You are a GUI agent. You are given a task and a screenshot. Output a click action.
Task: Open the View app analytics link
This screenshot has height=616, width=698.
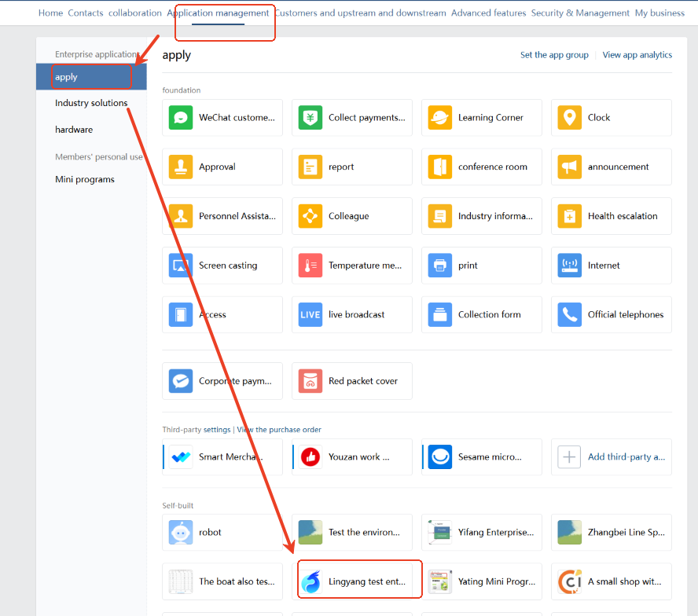[x=637, y=55]
